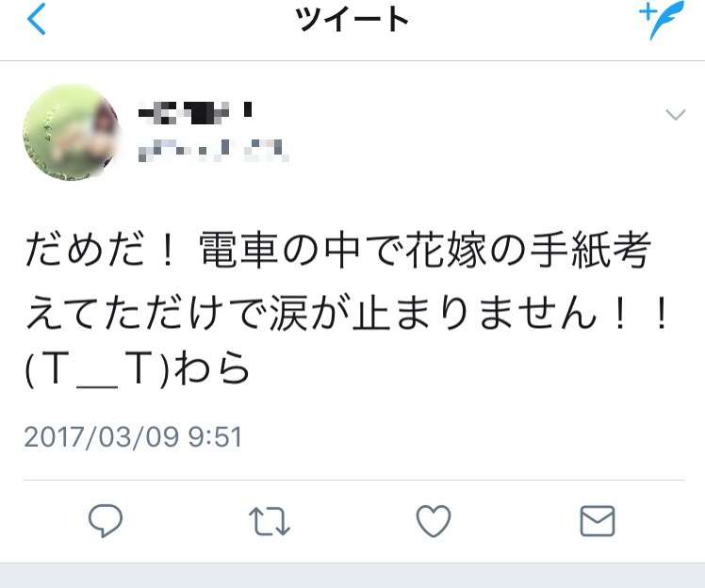Select the word 花嫁 in the tweet

(x=446, y=249)
